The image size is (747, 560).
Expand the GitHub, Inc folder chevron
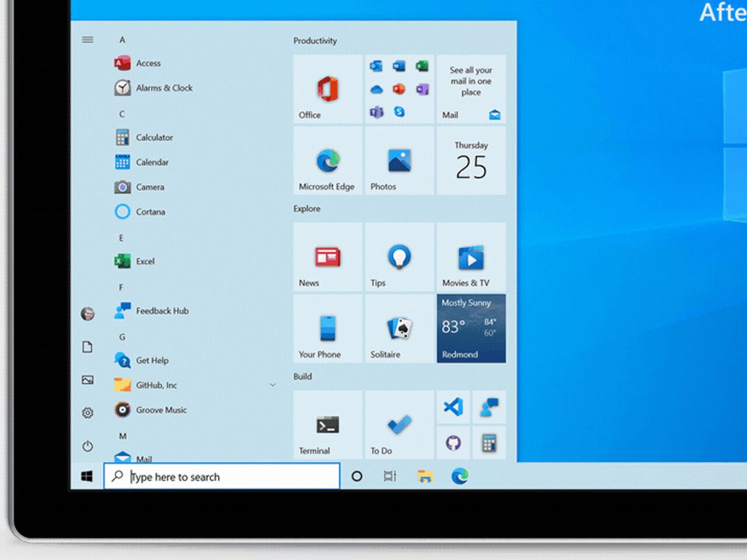click(273, 385)
